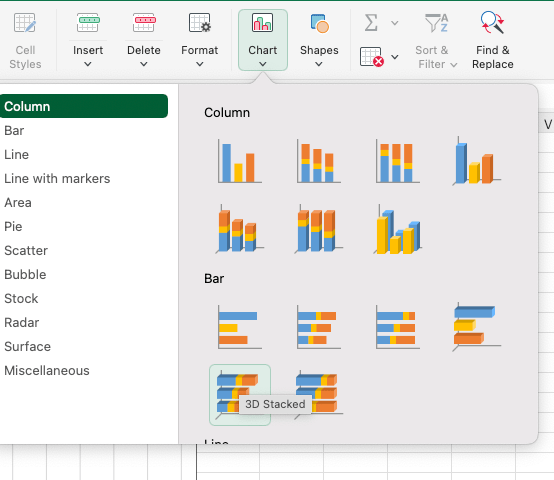This screenshot has width=554, height=480.
Task: Select Pie in chart category list
Action: tap(13, 226)
